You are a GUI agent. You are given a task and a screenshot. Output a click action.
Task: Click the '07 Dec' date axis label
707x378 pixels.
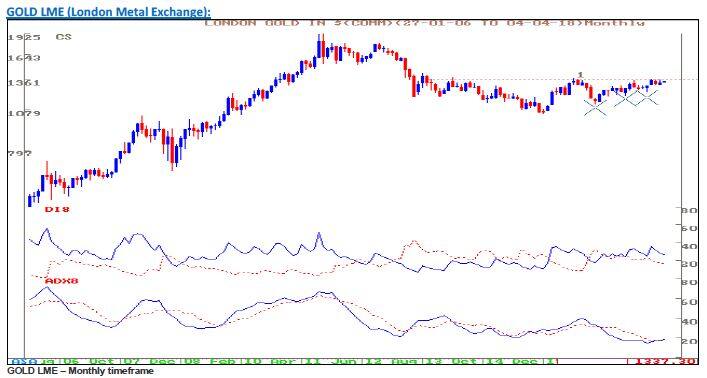point(150,362)
